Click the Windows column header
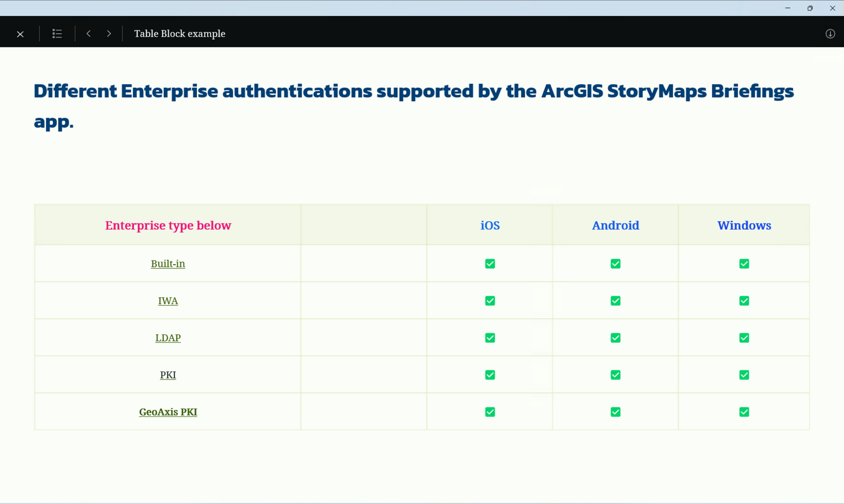 coord(744,226)
